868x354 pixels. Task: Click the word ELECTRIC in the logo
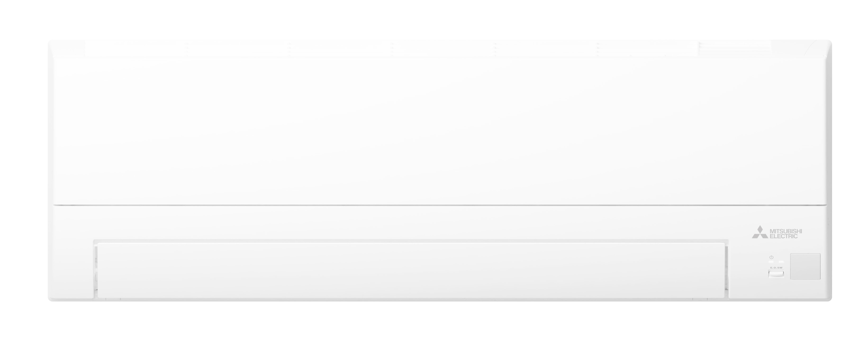(784, 236)
